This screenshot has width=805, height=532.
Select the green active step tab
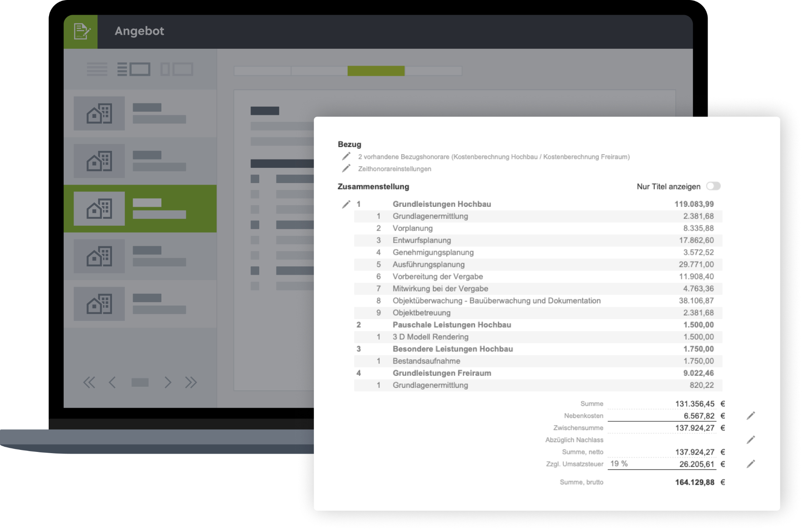click(376, 71)
